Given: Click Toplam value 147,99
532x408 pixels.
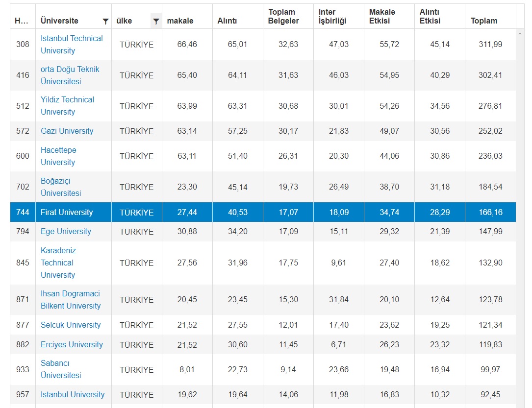Looking at the screenshot, I should coord(490,231).
